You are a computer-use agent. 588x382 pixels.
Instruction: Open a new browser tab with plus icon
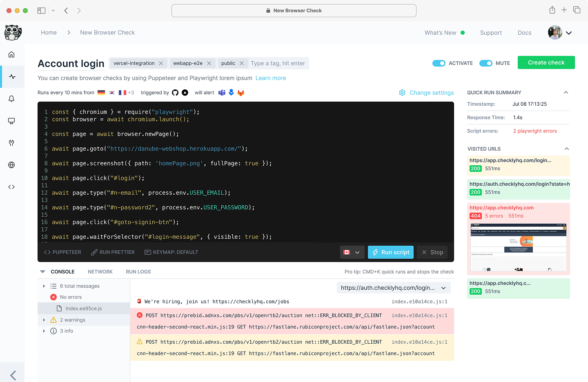[564, 10]
